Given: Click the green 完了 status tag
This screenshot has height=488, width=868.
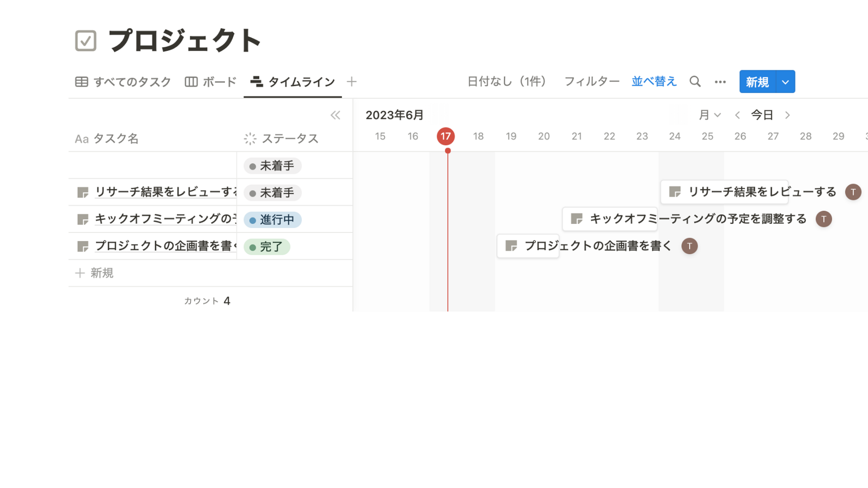Looking at the screenshot, I should (266, 247).
